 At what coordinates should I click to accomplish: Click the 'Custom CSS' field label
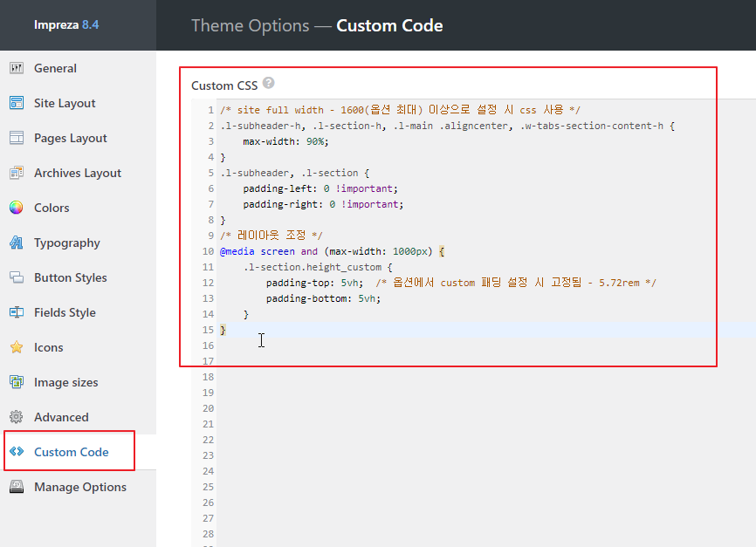tap(224, 85)
